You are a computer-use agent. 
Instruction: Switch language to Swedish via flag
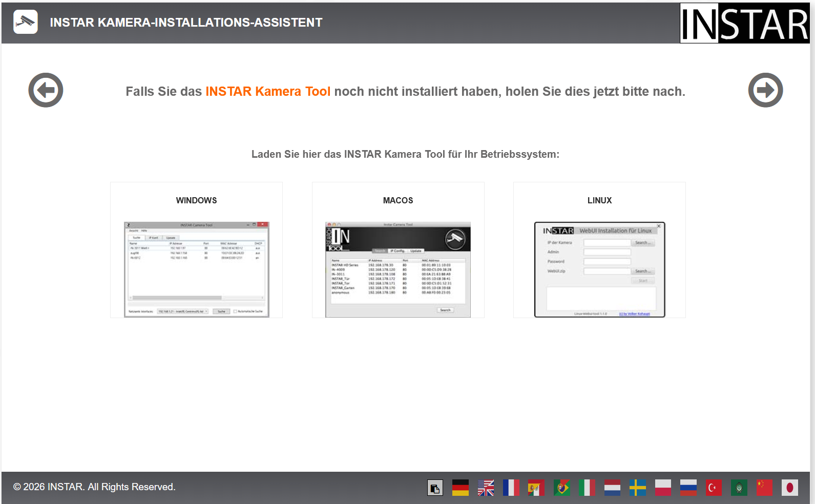(638, 488)
